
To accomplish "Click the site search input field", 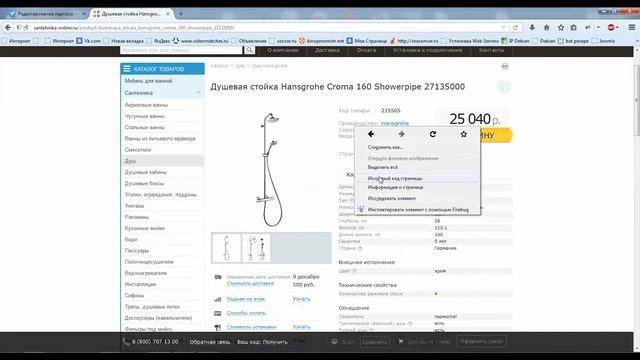I will 181,50.
